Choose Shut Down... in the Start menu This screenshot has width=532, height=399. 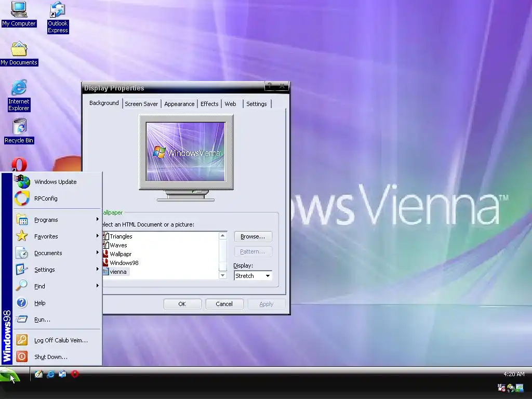click(x=57, y=357)
